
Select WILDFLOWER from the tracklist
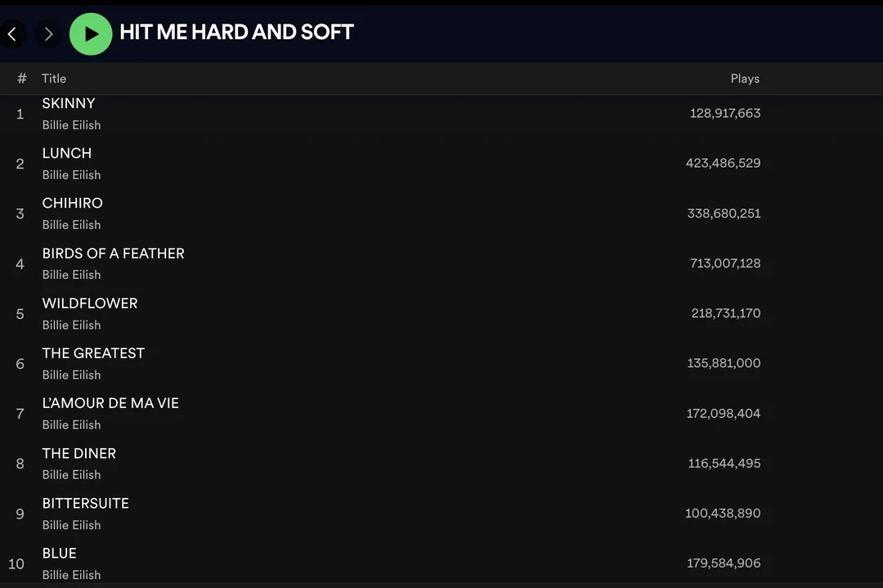90,303
